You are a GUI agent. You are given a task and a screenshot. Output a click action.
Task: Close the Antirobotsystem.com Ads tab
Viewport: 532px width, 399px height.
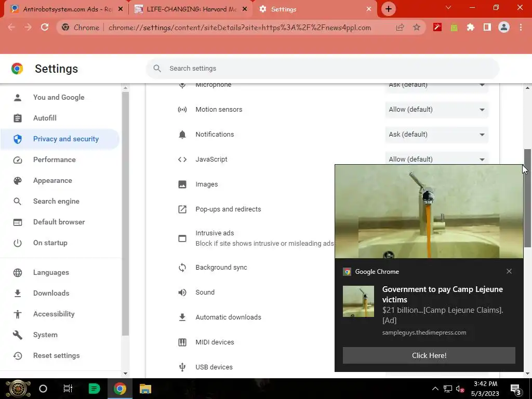120,9
